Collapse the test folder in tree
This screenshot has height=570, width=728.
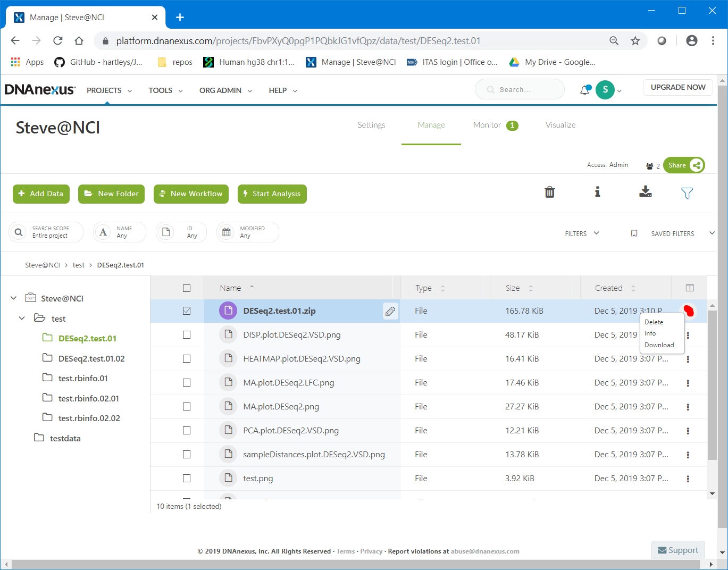pos(22,318)
